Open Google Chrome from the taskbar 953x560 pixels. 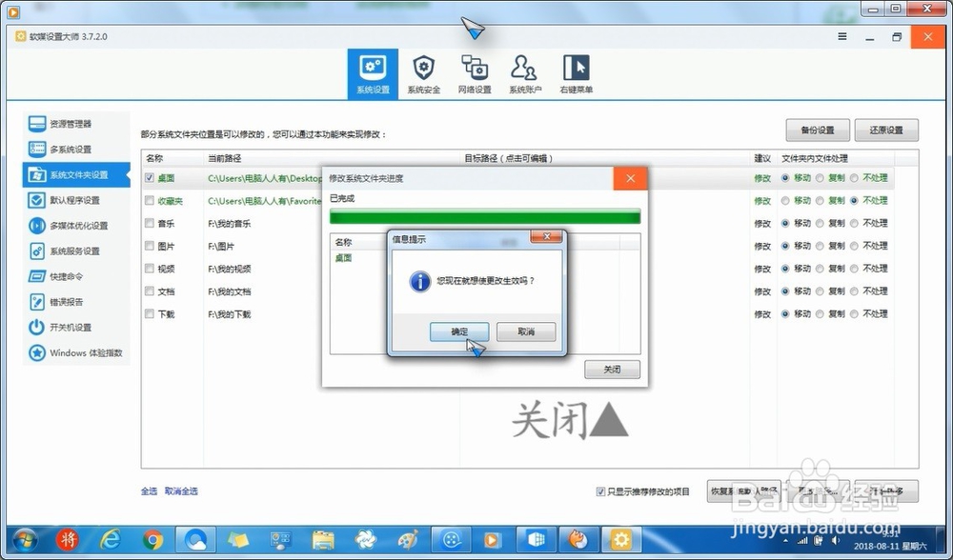(x=152, y=540)
